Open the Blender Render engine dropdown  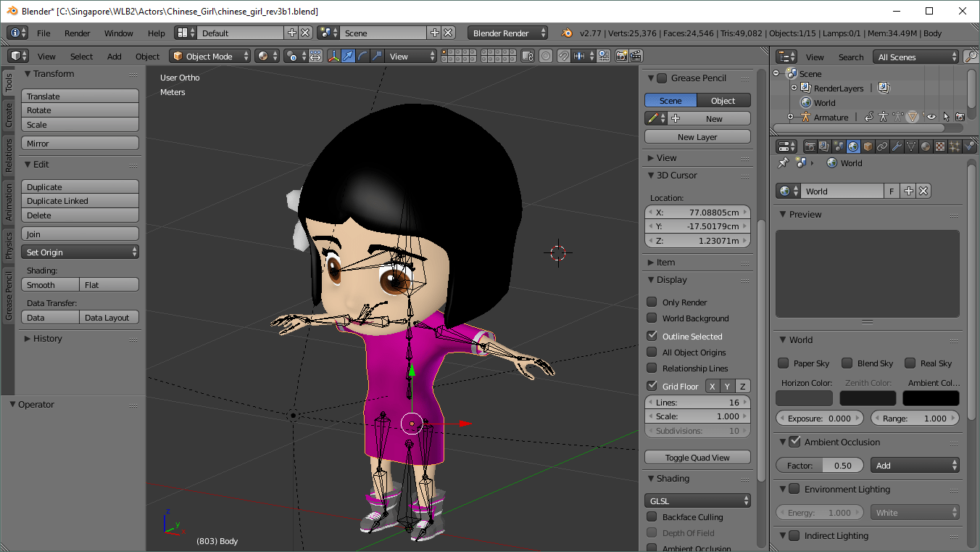[507, 33]
